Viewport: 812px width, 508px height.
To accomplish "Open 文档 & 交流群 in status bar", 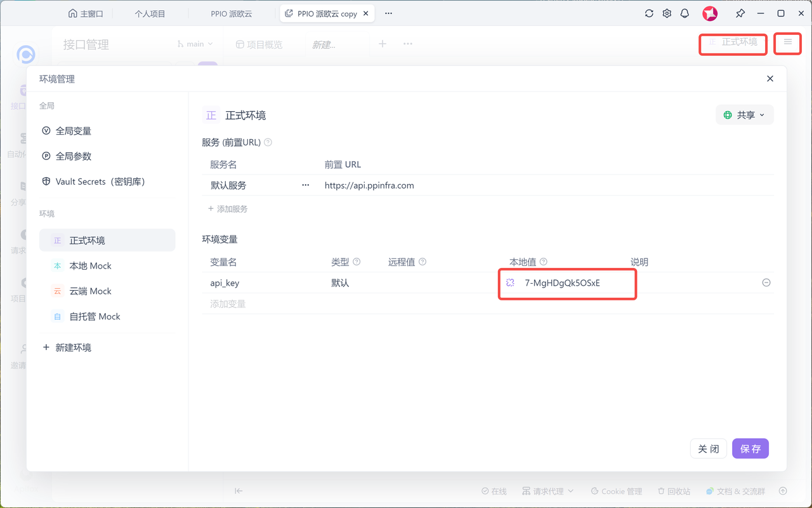I will (735, 491).
